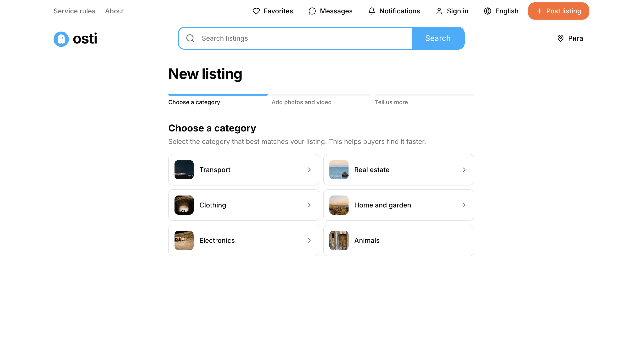This screenshot has height=359, width=644.
Task: Click the osti ghost logo
Action: pyautogui.click(x=61, y=39)
